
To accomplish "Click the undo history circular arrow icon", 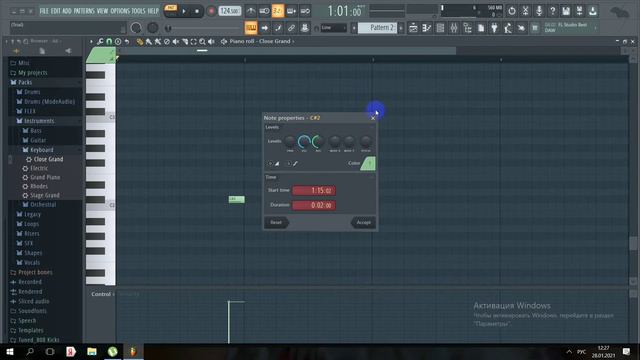I will (x=512, y=11).
